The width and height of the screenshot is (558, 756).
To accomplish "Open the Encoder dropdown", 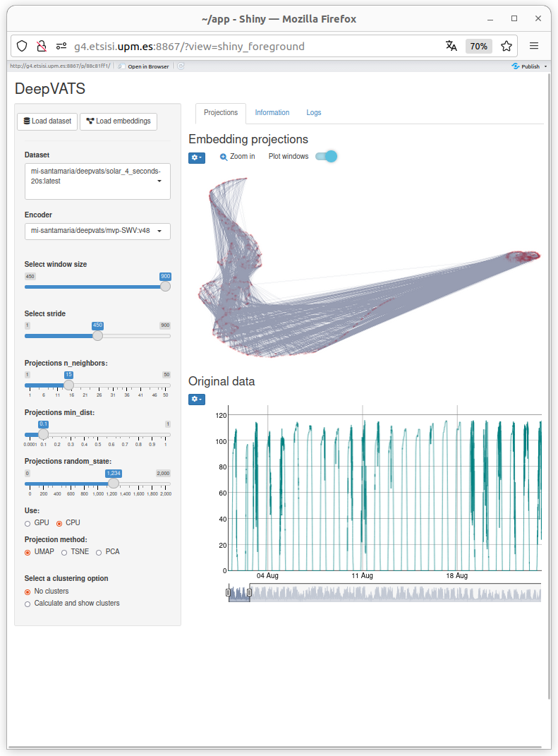I will coord(97,231).
